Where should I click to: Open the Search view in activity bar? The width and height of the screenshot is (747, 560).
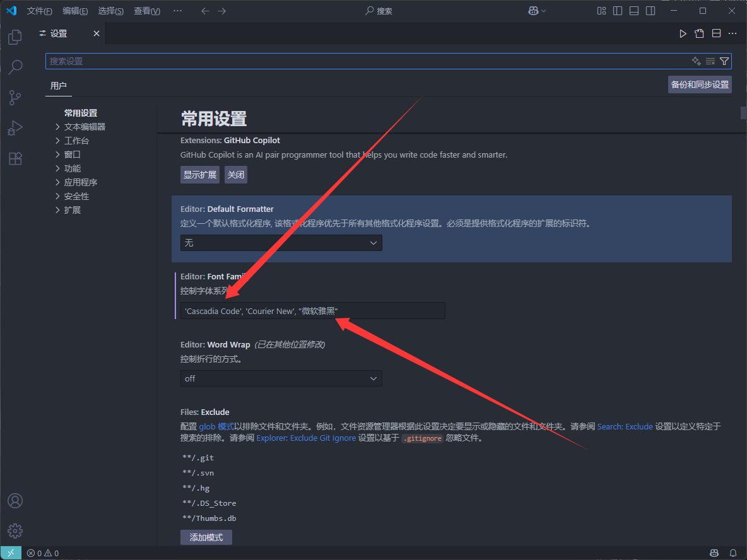click(x=15, y=67)
